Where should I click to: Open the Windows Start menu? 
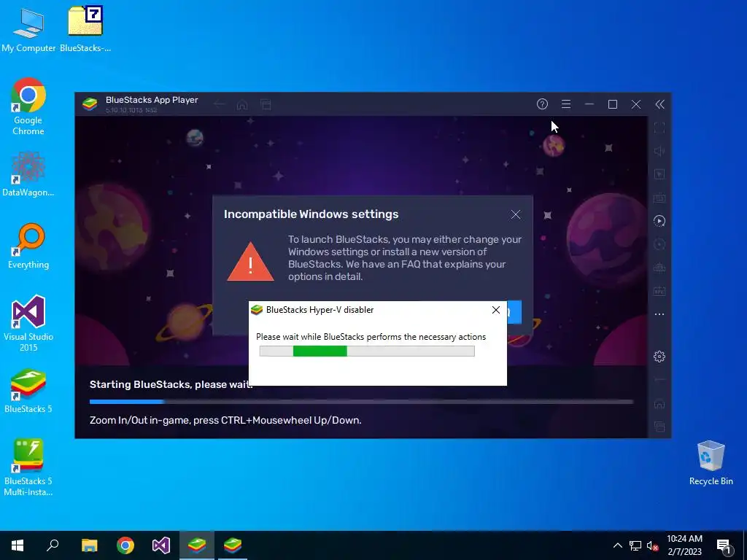(18, 545)
